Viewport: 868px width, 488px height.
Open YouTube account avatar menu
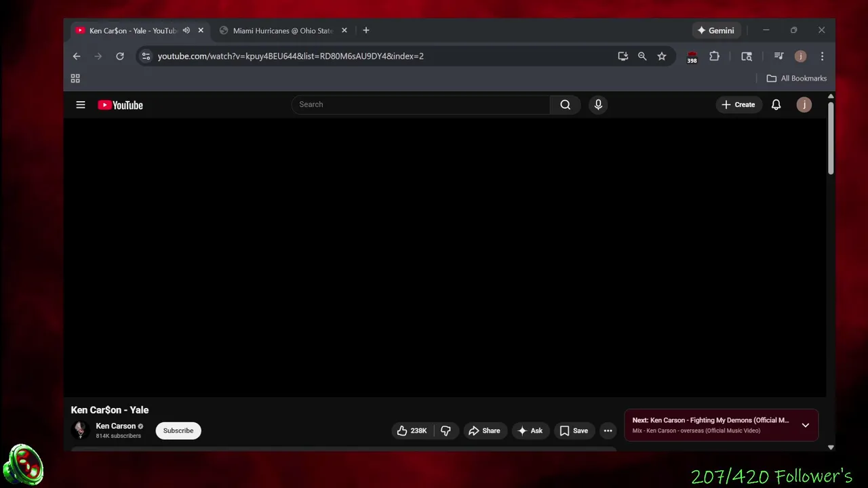coord(804,104)
